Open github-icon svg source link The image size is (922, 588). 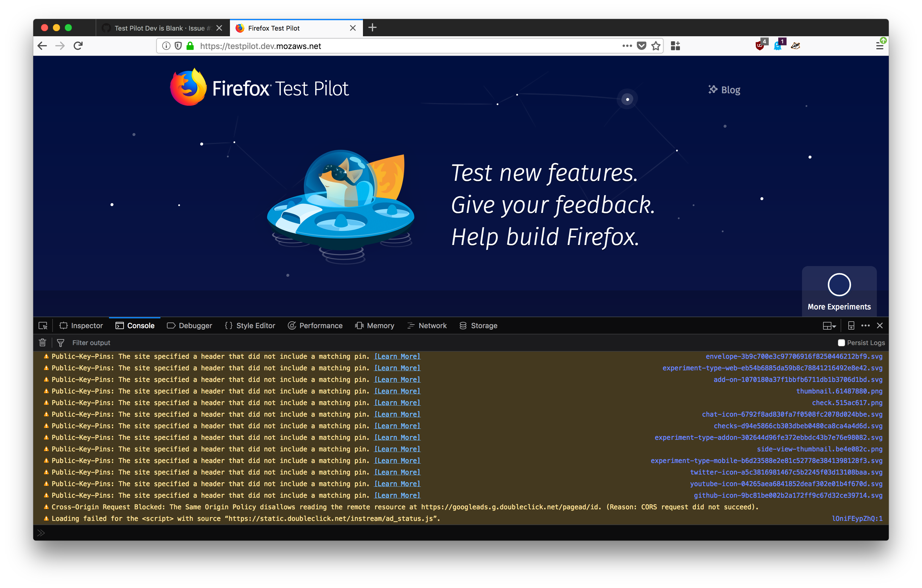pos(788,495)
